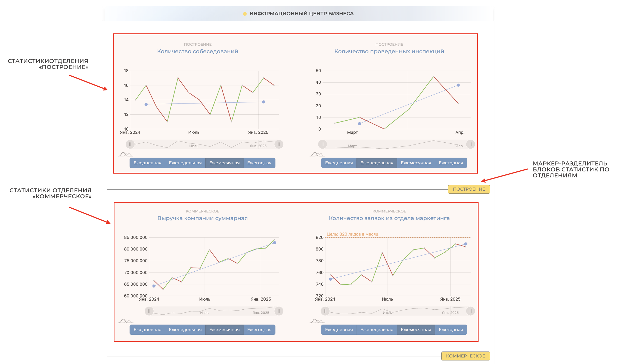Switch the inspections chart to Ежемесячная
Image resolution: width=627 pixels, height=364 pixels.
(416, 163)
